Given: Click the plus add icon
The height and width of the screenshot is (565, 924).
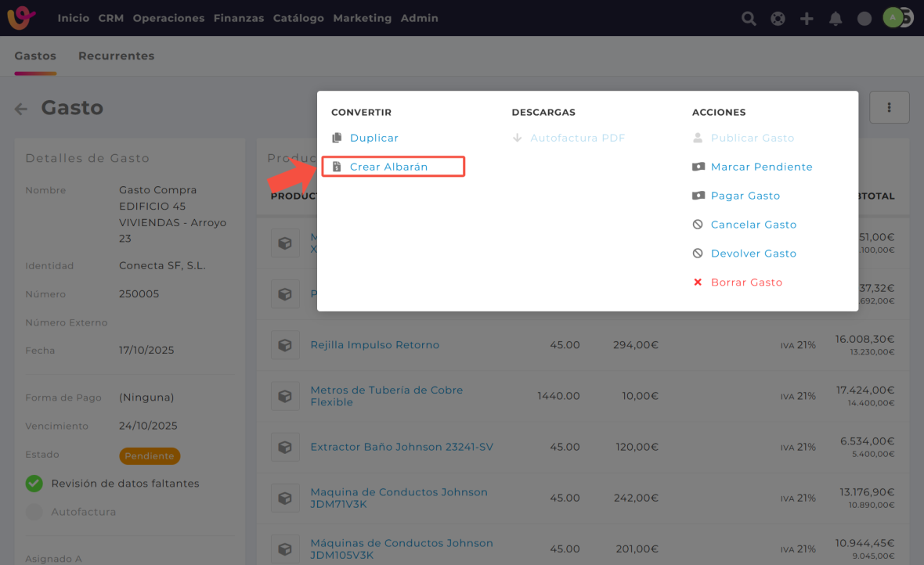Looking at the screenshot, I should [x=807, y=19].
